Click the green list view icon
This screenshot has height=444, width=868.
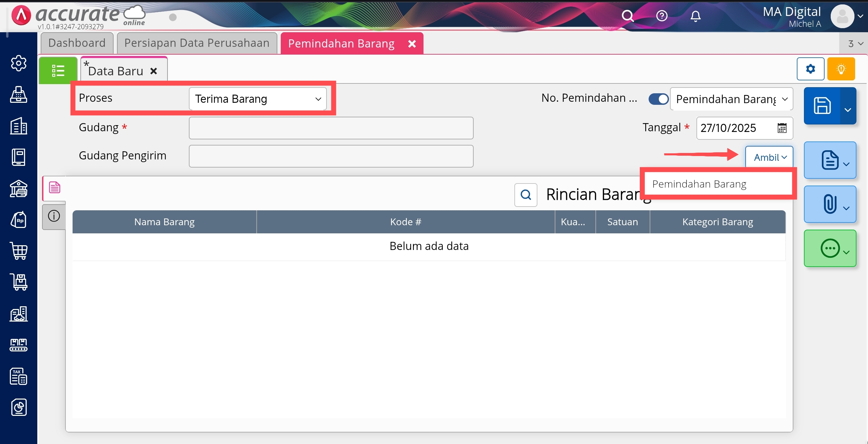[x=58, y=71]
